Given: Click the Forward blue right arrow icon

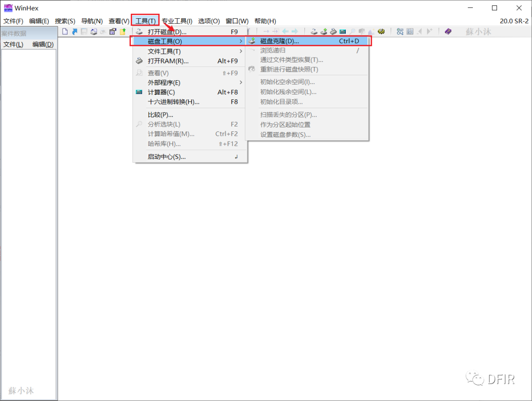Looking at the screenshot, I should (295, 31).
